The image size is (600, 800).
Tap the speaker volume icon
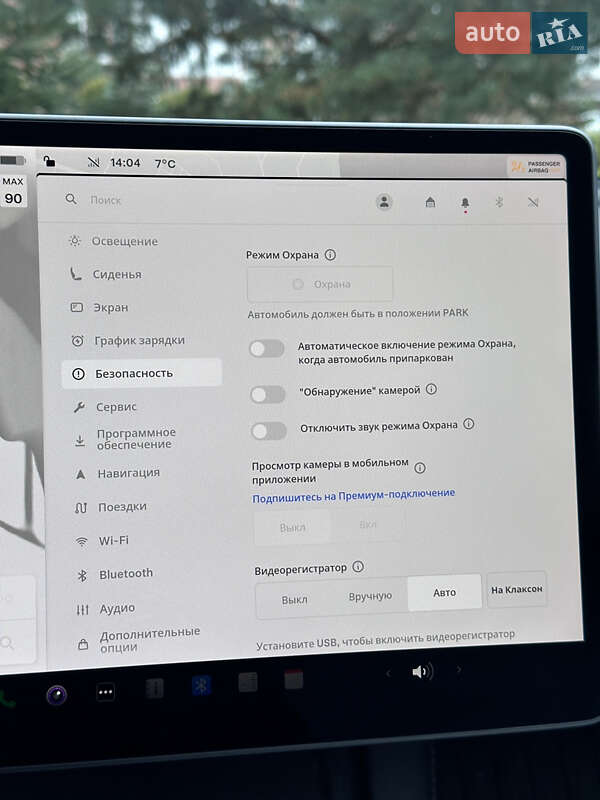[421, 671]
